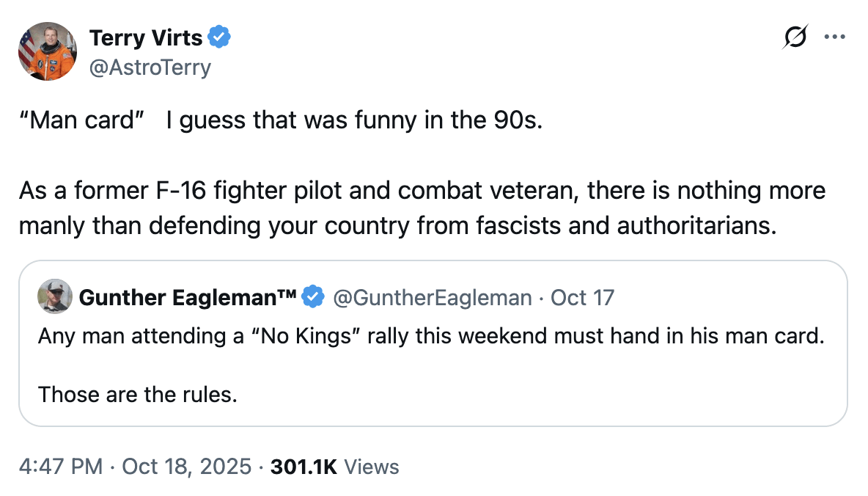Open Gunther Eagleman's small avatar in the quote
This screenshot has height=496, width=868.
coord(55,296)
